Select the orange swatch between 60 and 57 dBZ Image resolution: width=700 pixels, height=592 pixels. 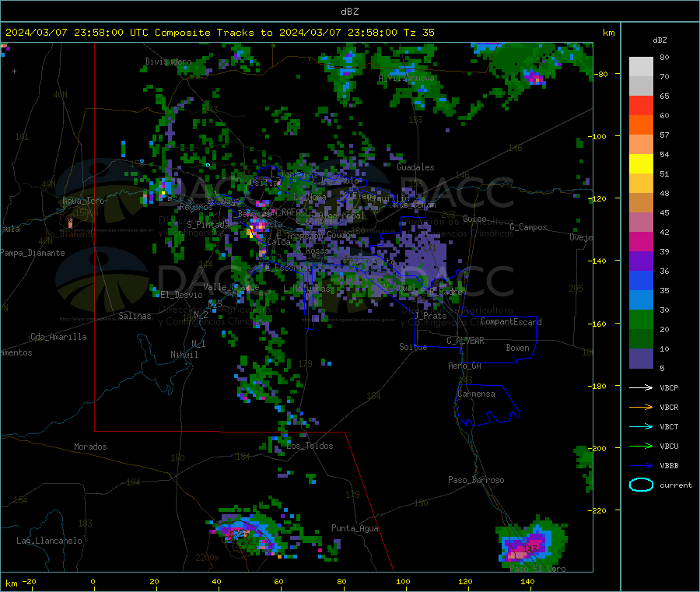641,125
